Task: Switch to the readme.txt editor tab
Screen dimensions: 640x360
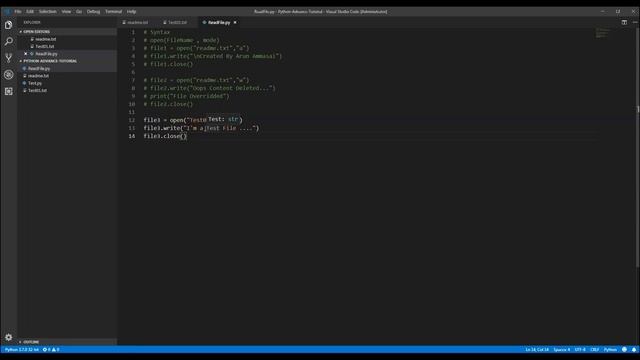Action: pos(138,22)
